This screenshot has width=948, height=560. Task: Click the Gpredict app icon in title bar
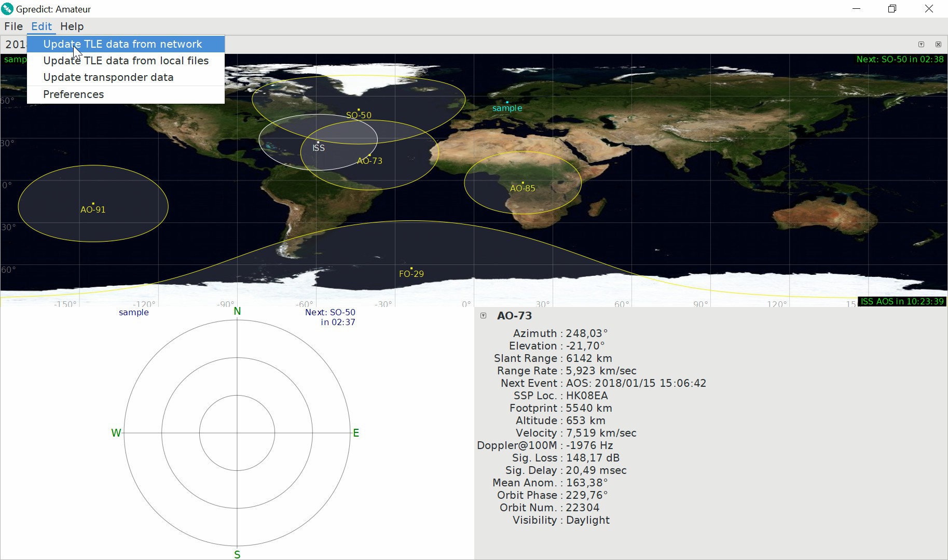click(x=7, y=9)
